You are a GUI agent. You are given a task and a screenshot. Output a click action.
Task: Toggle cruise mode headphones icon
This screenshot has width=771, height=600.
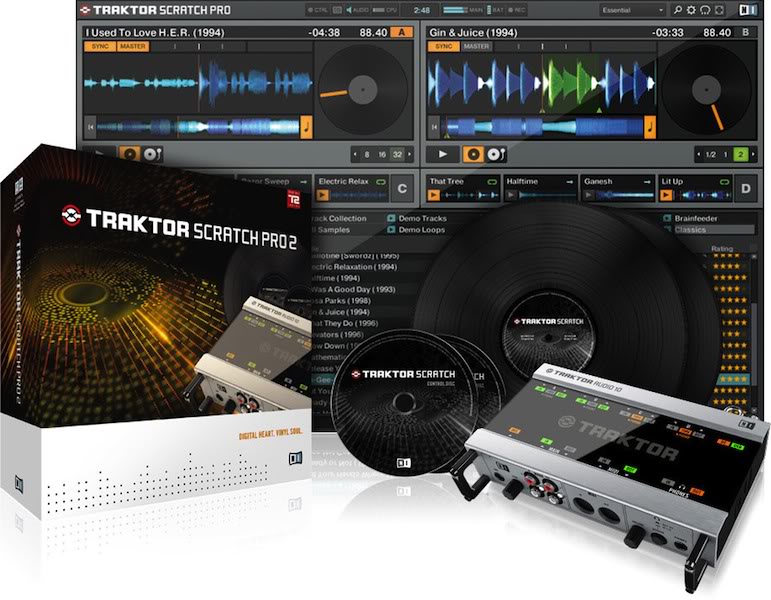705,10
